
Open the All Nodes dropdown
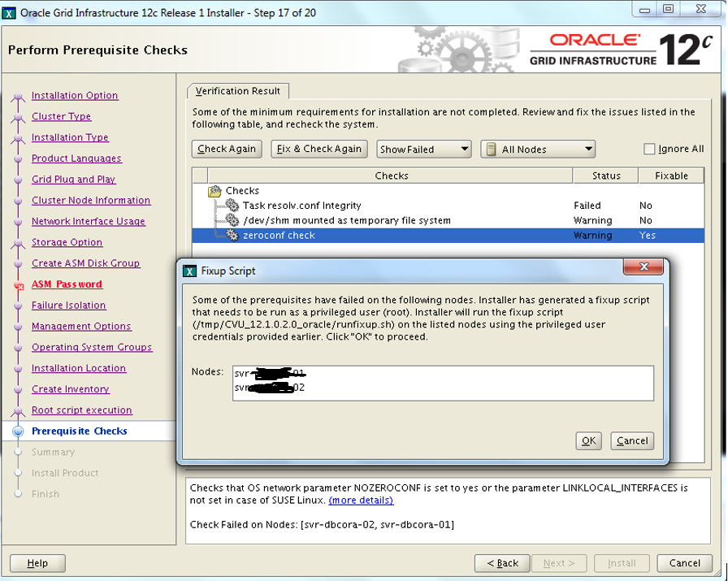[x=538, y=149]
